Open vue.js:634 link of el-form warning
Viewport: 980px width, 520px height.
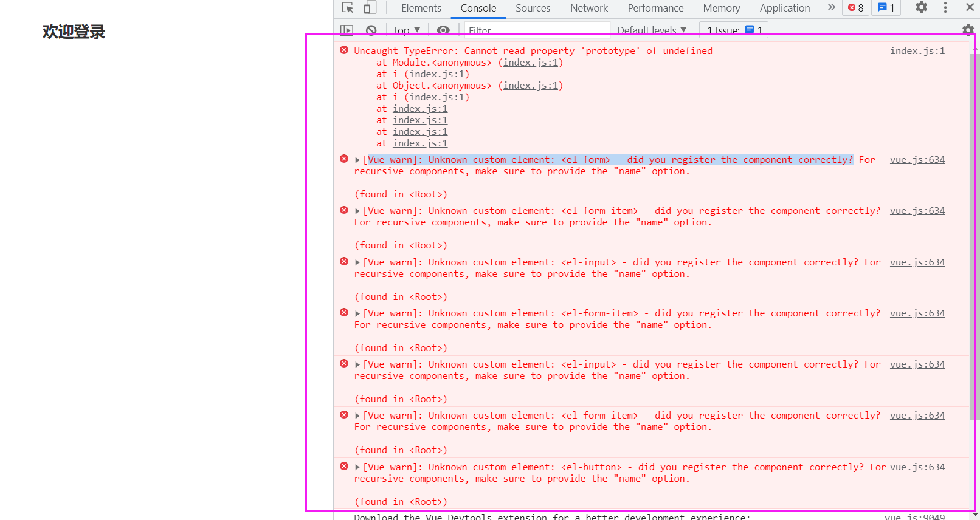917,160
